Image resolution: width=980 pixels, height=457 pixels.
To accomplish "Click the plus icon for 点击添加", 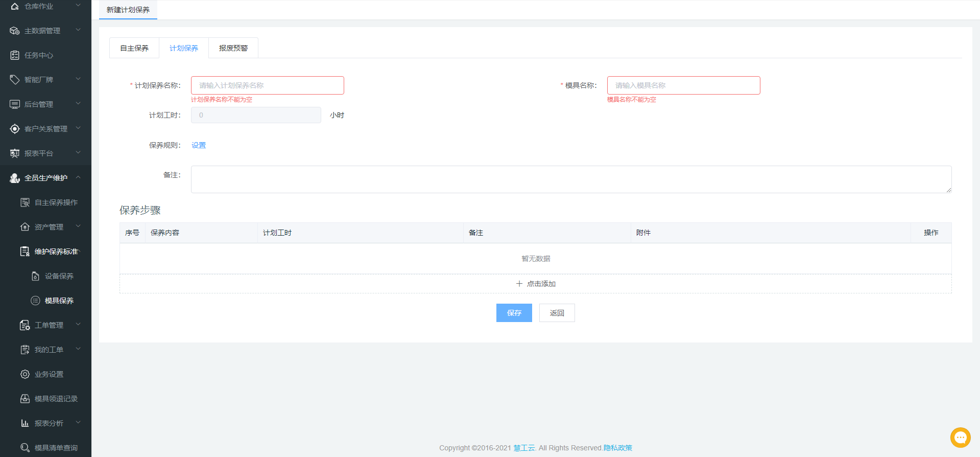I will (x=519, y=284).
